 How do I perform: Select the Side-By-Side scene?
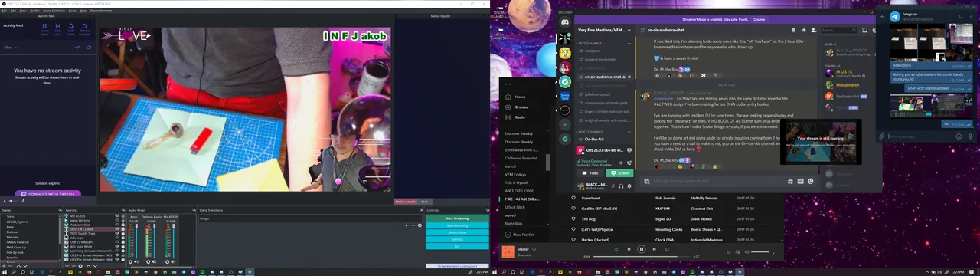tap(15, 253)
